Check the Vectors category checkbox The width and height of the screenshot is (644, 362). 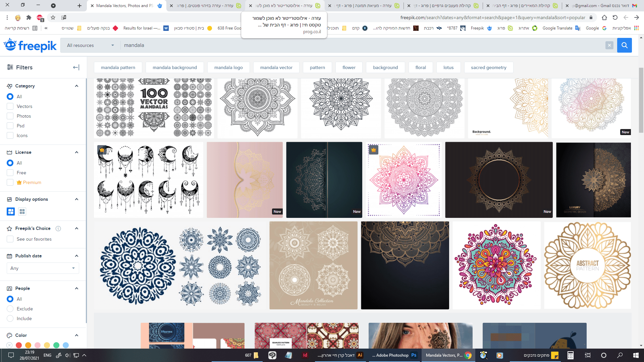pyautogui.click(x=10, y=106)
